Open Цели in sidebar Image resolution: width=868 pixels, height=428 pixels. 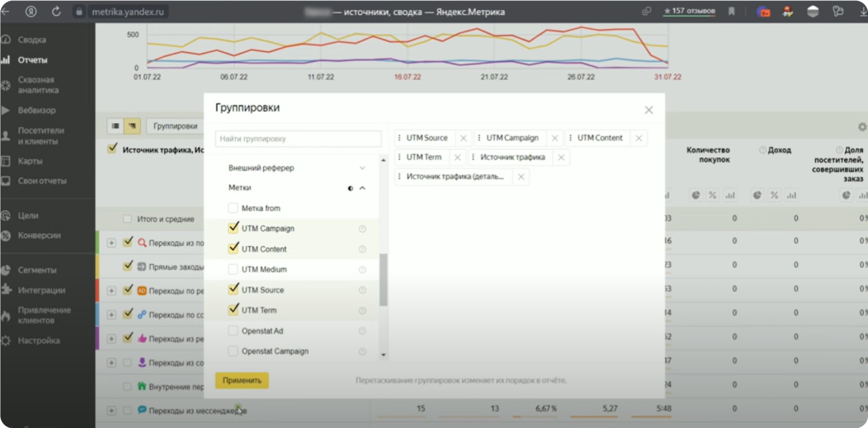pyautogui.click(x=28, y=215)
